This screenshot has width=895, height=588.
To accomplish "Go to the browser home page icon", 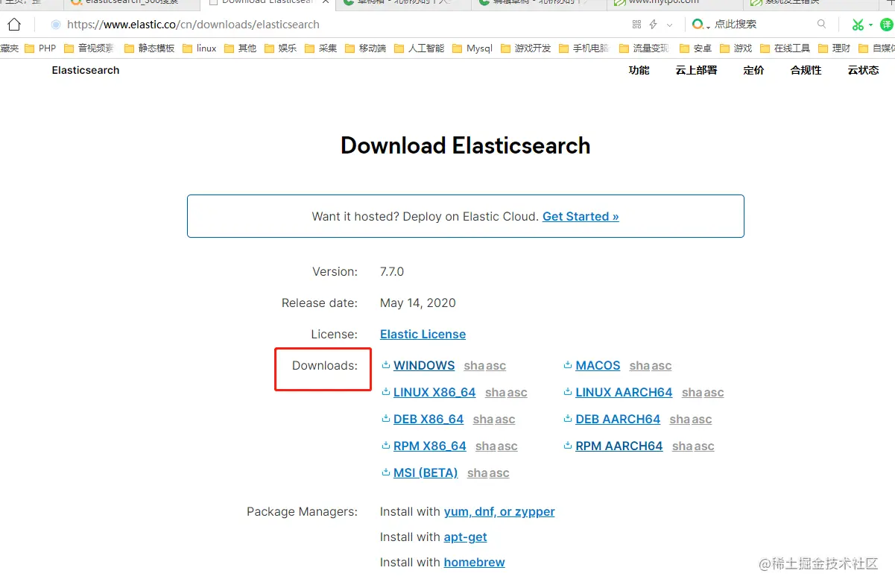I will (13, 25).
